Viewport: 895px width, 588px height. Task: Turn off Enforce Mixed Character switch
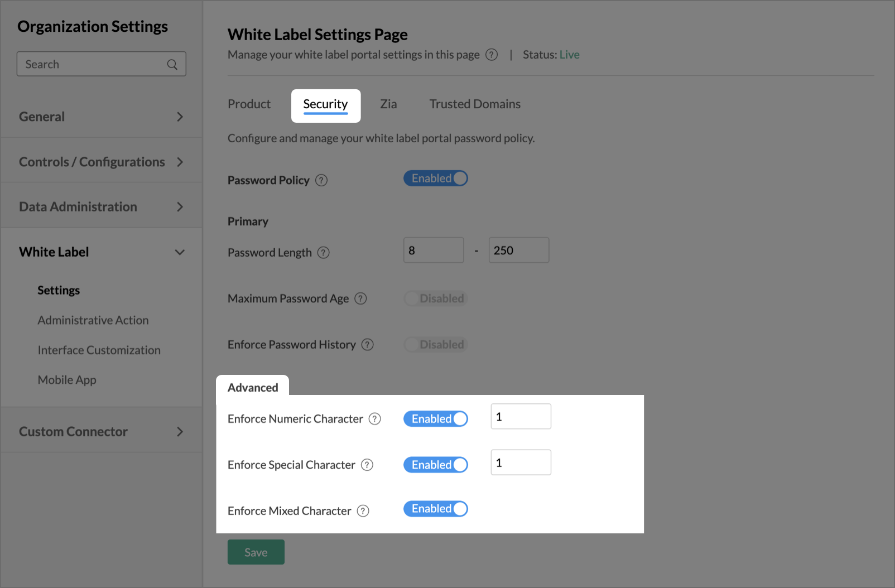pyautogui.click(x=436, y=509)
